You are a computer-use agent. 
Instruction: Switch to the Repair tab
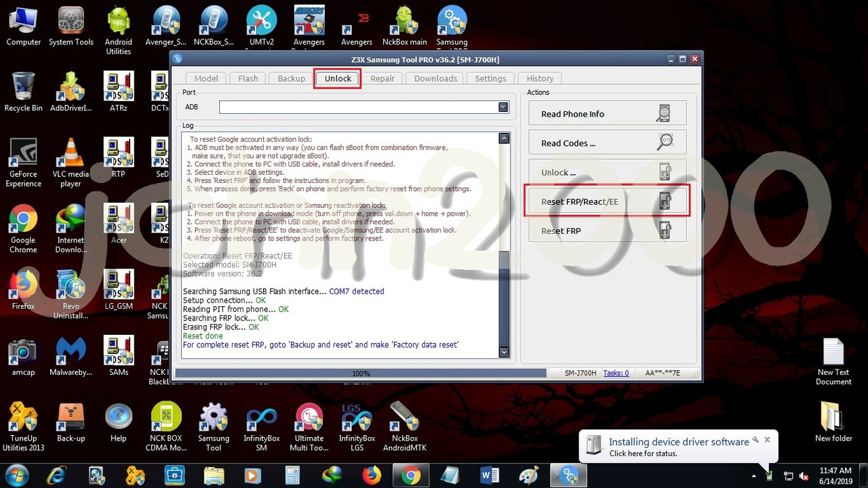click(382, 79)
